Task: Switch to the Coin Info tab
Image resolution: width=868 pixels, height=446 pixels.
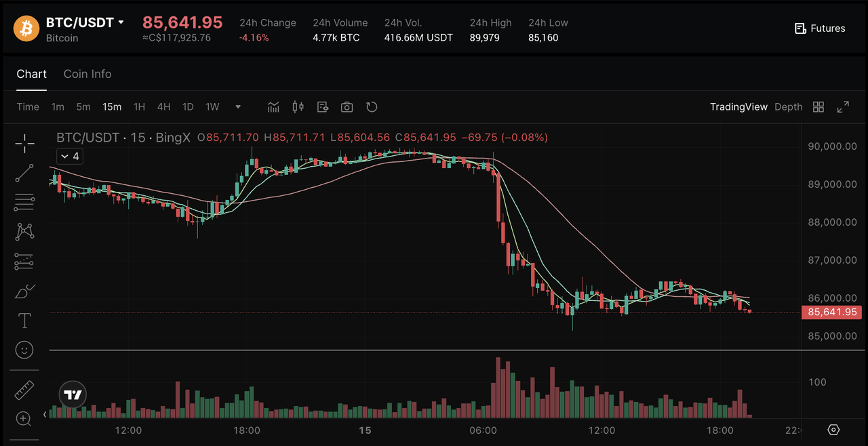Action: (x=87, y=74)
